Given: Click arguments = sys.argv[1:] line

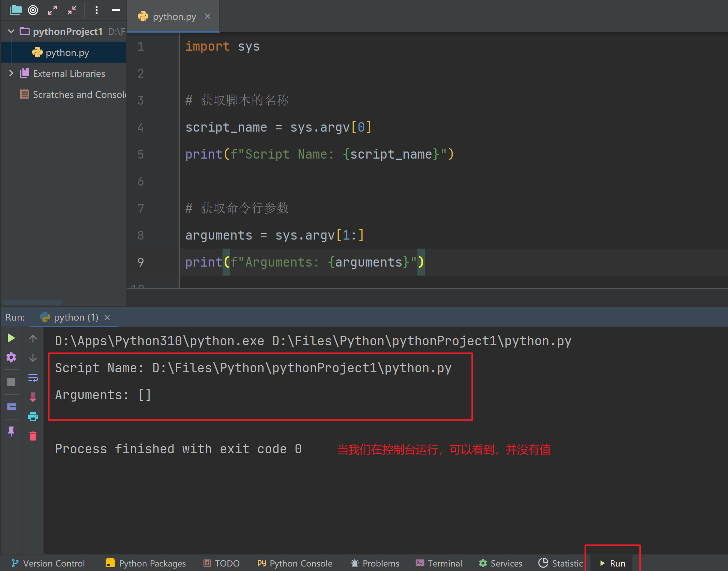Looking at the screenshot, I should [x=275, y=235].
